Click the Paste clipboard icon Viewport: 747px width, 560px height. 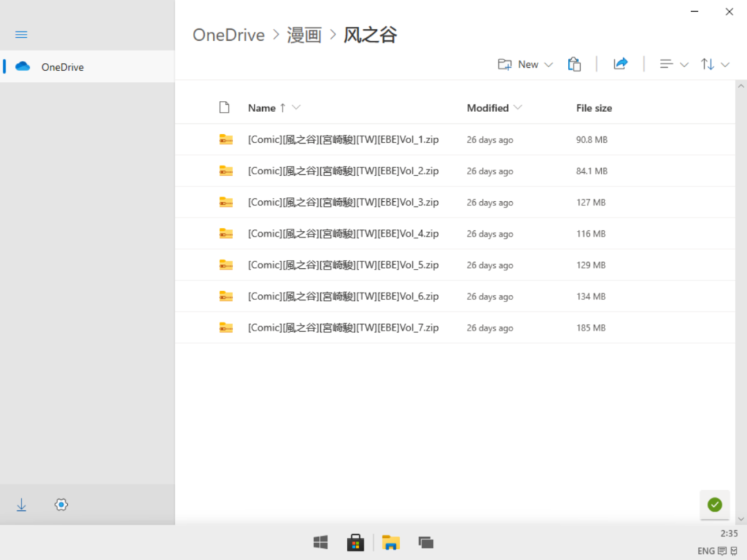tap(574, 64)
